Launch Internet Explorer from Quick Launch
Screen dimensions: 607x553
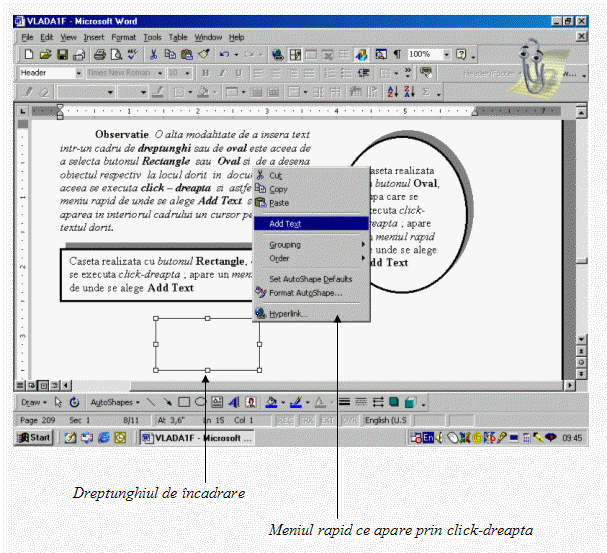(x=104, y=438)
